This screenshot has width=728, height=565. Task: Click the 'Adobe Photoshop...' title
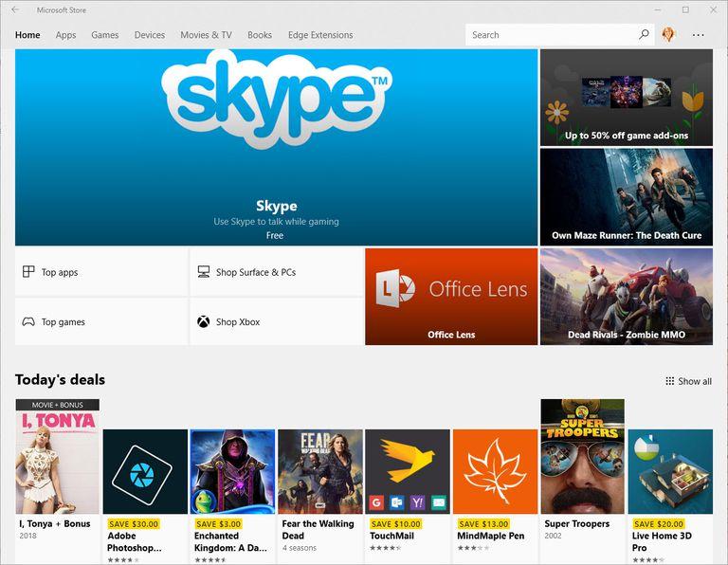pos(135,542)
